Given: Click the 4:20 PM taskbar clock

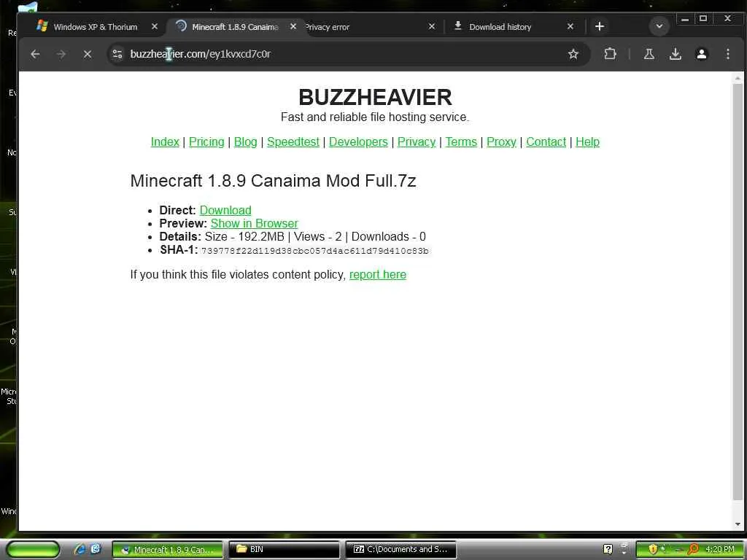Looking at the screenshot, I should [720, 550].
